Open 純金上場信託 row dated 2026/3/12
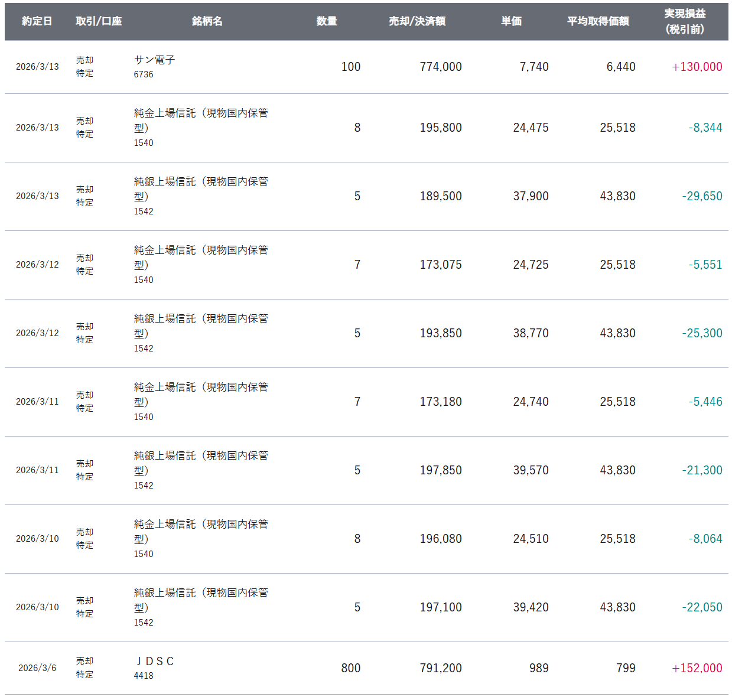The height and width of the screenshot is (700, 732). click(366, 265)
